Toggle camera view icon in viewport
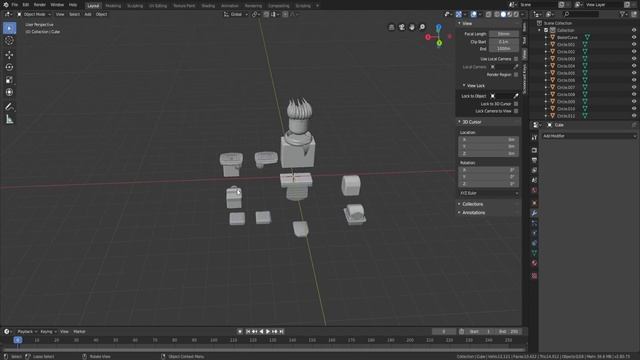 click(402, 27)
